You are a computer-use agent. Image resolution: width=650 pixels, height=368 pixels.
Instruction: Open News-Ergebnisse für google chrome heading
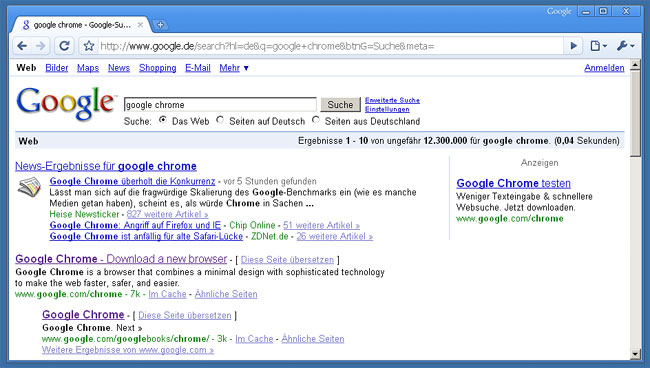coord(106,166)
